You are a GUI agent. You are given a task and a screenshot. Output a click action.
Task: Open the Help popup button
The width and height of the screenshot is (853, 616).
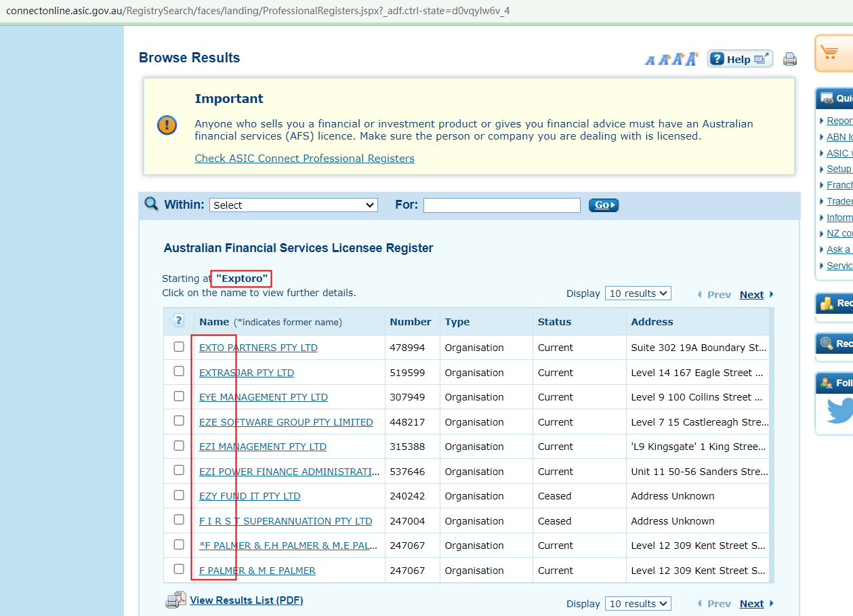coord(740,59)
